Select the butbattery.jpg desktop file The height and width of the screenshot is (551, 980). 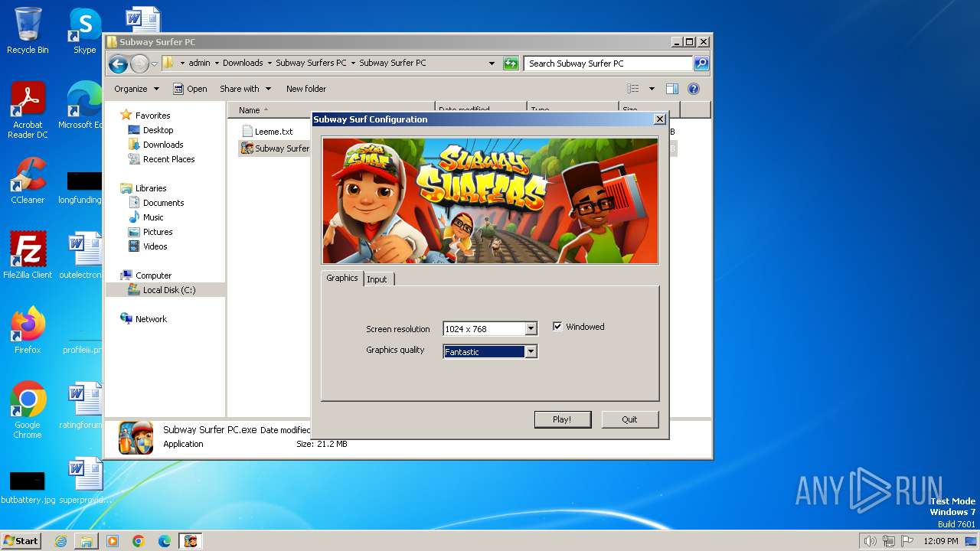(28, 487)
